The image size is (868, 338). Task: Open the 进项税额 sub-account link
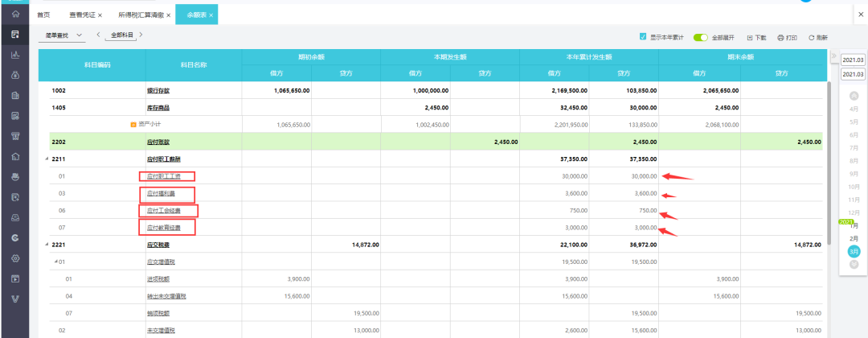point(158,278)
